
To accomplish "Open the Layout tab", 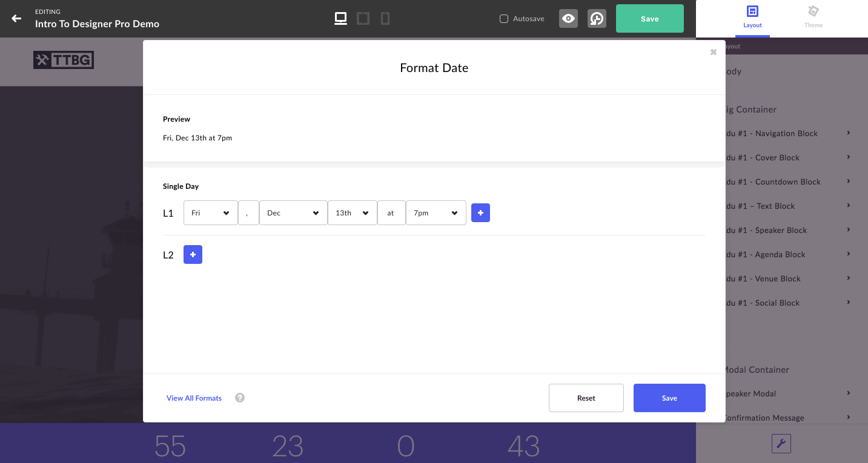I will click(752, 18).
